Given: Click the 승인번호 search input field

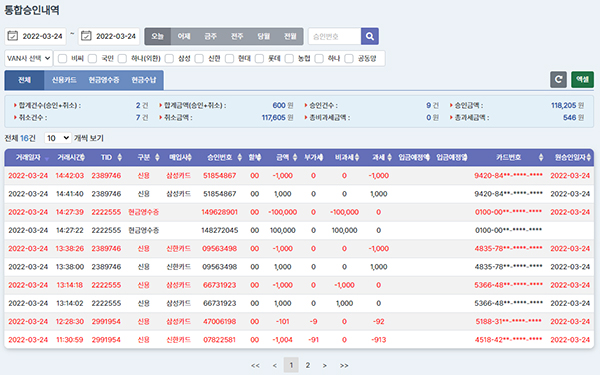Looking at the screenshot, I should [x=334, y=36].
